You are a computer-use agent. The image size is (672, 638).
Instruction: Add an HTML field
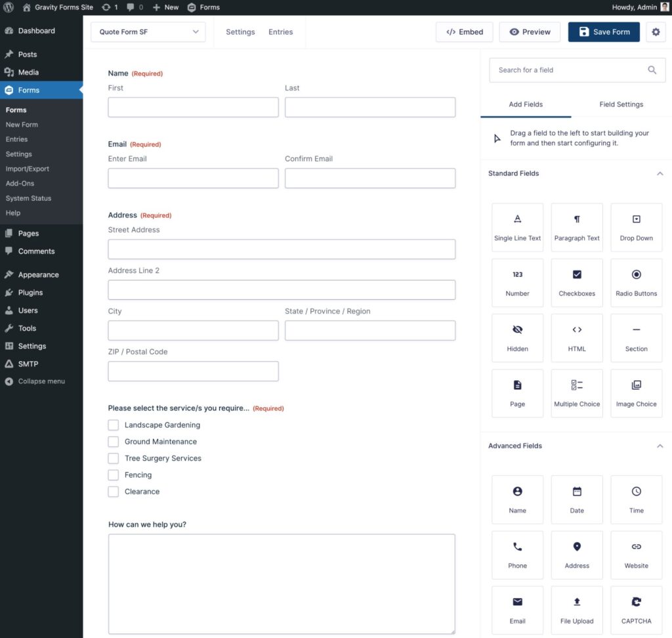point(577,338)
